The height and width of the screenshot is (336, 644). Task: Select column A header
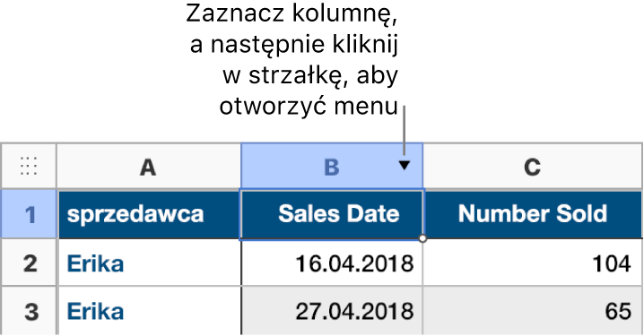pyautogui.click(x=148, y=166)
